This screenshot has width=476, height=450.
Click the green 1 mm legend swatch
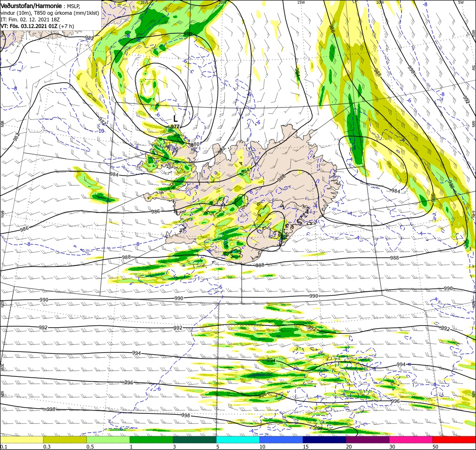[151, 440]
